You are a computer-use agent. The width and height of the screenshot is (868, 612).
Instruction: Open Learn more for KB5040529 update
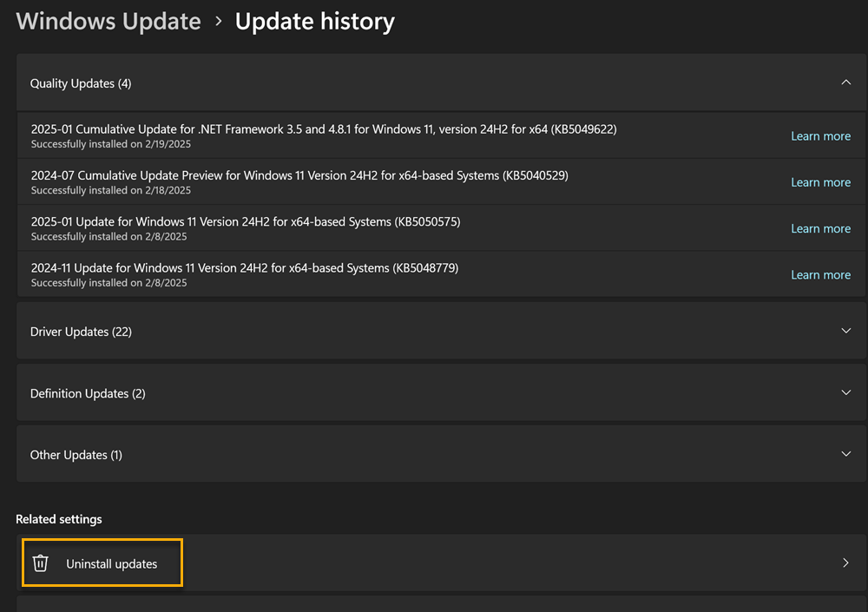click(x=820, y=182)
